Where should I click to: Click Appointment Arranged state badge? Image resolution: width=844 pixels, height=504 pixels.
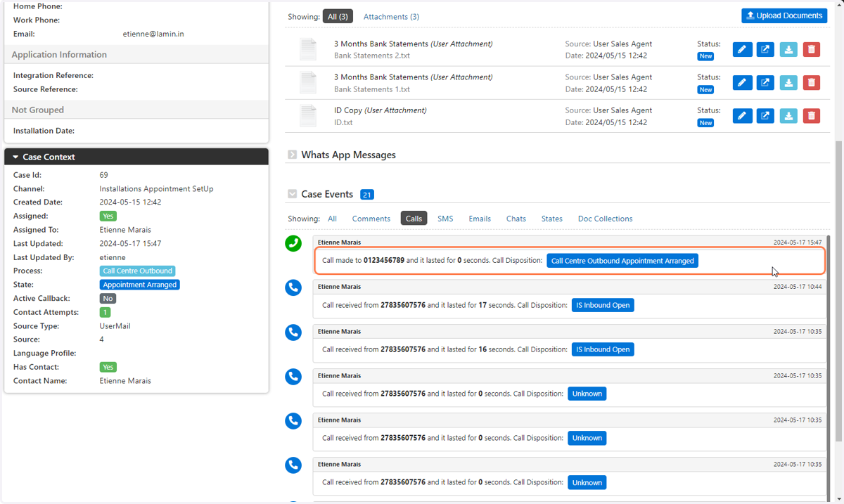click(140, 285)
